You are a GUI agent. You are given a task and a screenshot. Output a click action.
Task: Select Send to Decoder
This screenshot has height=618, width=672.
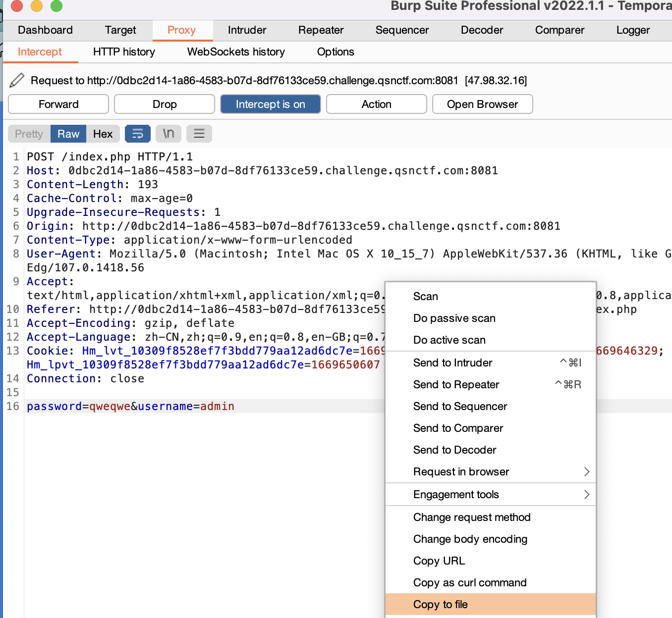coord(491,450)
